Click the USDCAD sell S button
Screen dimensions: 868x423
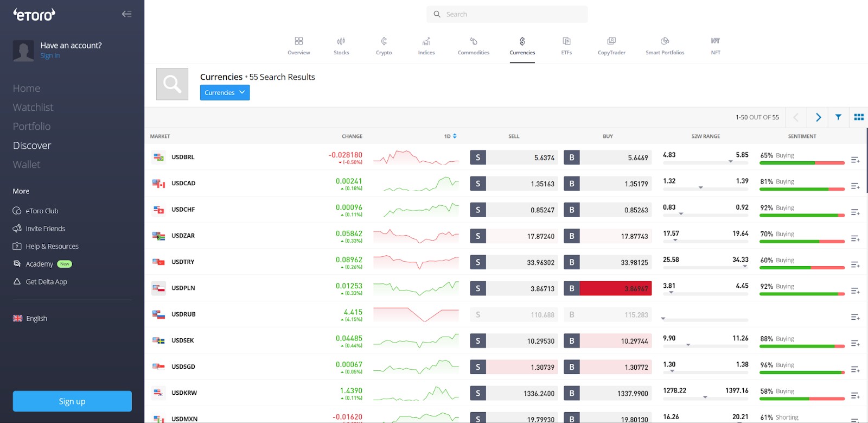pos(478,184)
